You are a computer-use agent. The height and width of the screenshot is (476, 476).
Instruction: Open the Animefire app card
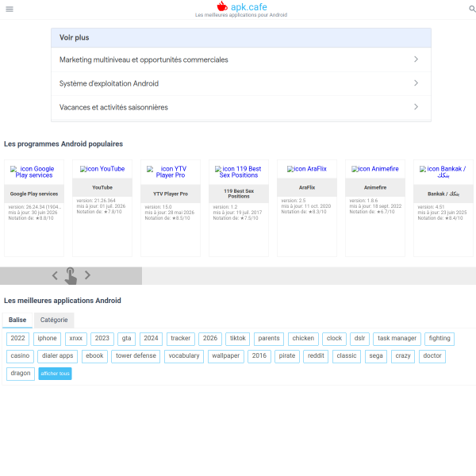pos(375,208)
